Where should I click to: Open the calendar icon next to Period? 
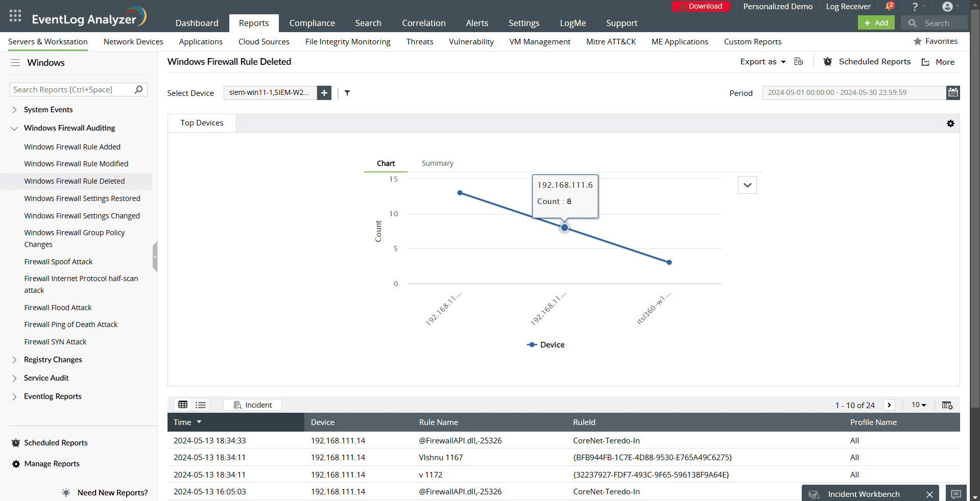[x=953, y=92]
